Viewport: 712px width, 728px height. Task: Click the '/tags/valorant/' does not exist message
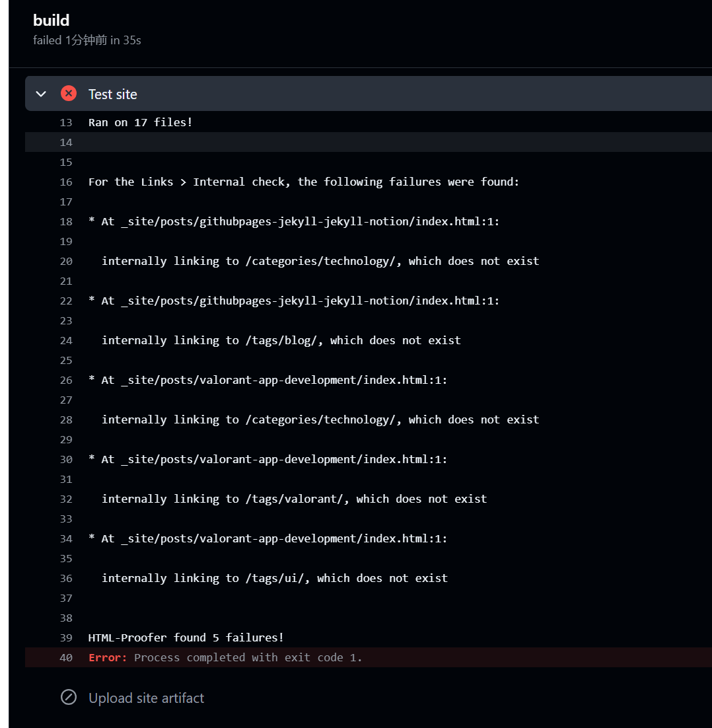295,499
